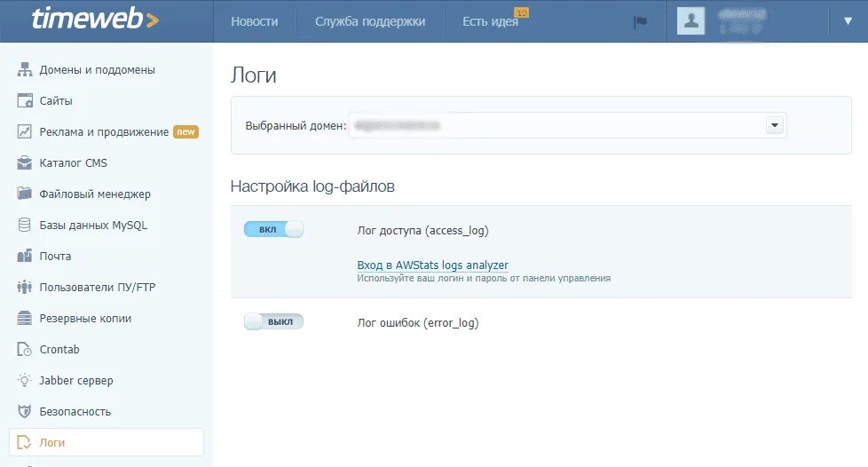Click the selected domain field

tap(567, 125)
